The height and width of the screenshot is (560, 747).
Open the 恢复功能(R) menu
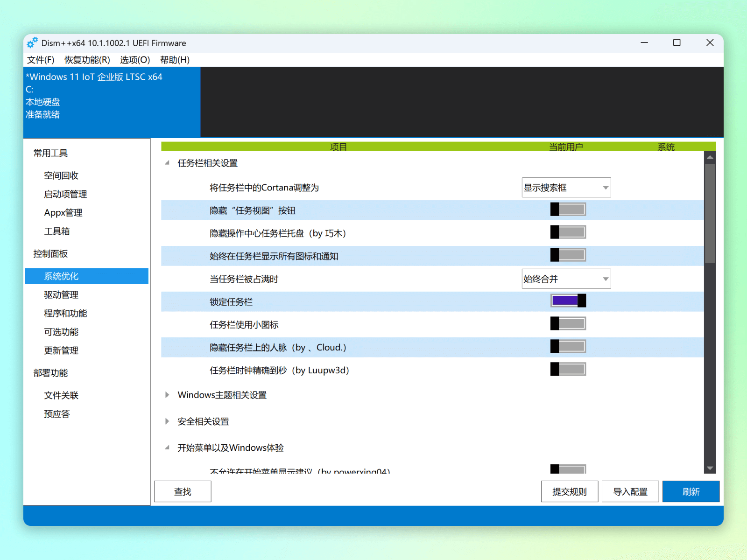tap(87, 60)
